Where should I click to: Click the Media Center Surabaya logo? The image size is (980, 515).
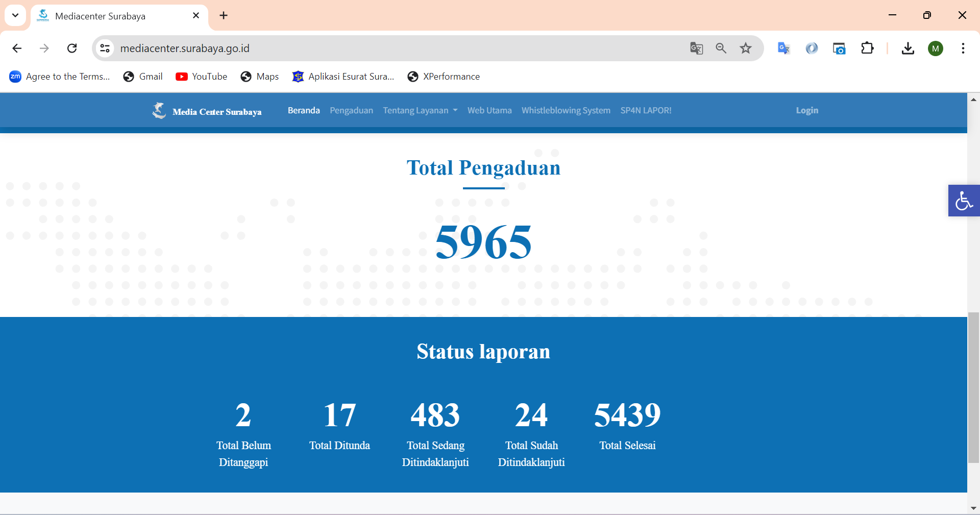click(x=207, y=111)
